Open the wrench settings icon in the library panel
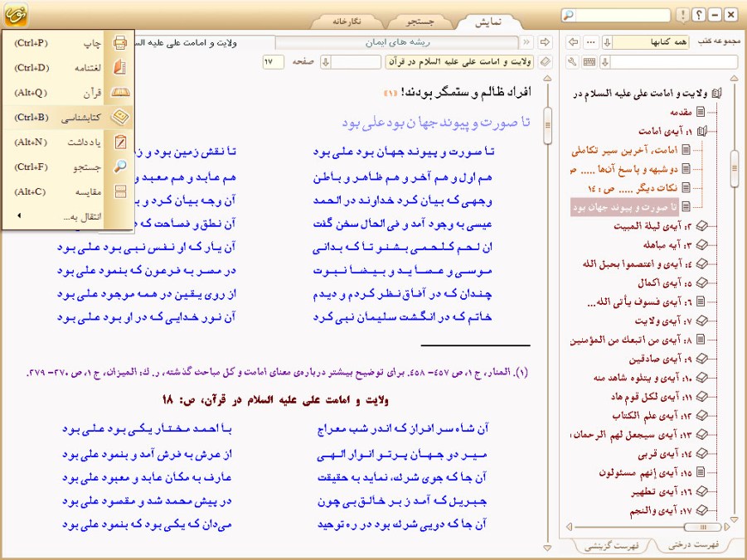Screen dimensions: 747x560 point(573,62)
